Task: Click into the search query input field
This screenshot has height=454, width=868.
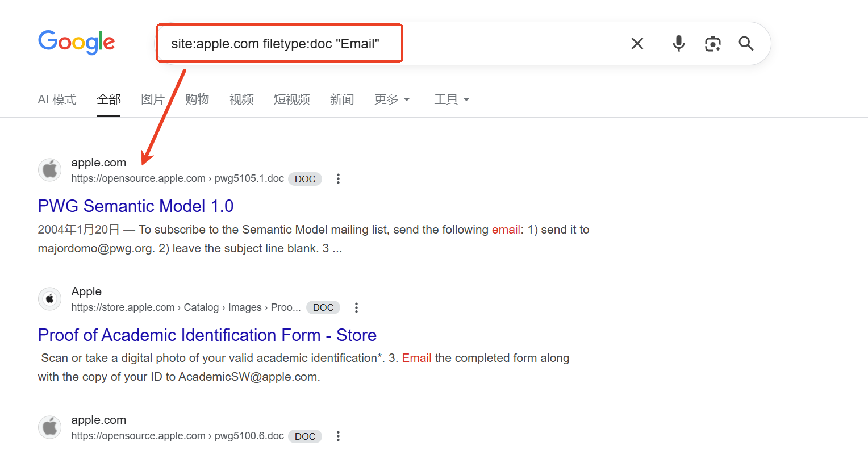Action: click(483, 44)
